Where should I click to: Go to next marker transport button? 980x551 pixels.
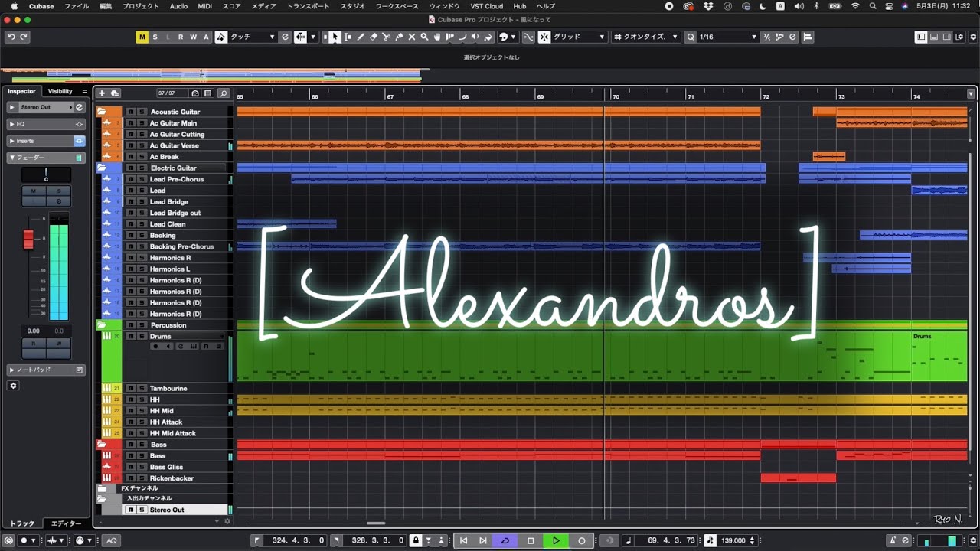click(482, 540)
